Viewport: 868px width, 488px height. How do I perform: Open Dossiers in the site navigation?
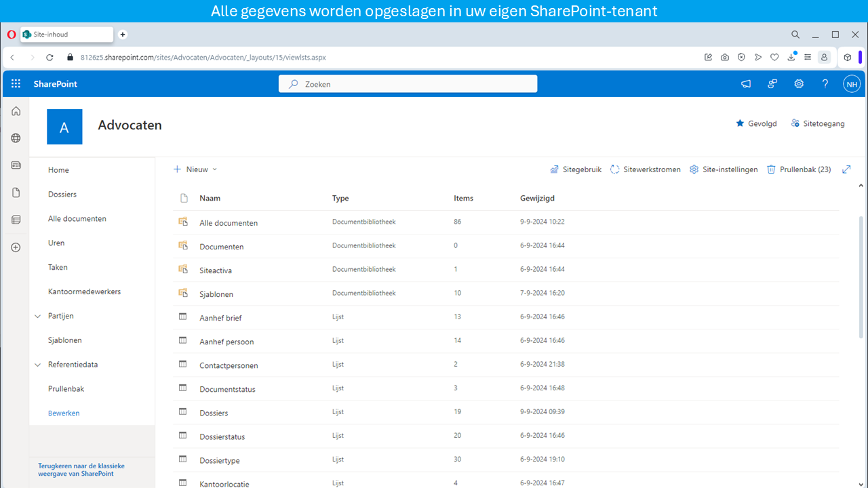coord(62,195)
